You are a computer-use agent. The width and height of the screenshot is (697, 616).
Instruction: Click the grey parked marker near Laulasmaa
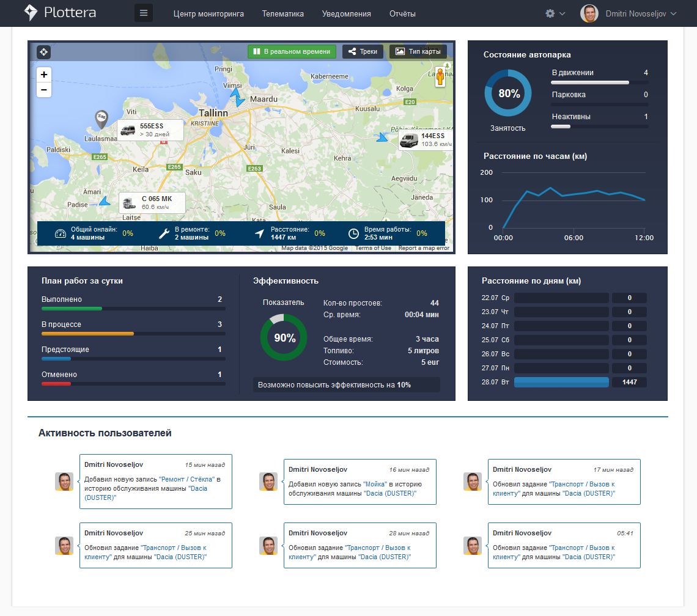point(101,119)
